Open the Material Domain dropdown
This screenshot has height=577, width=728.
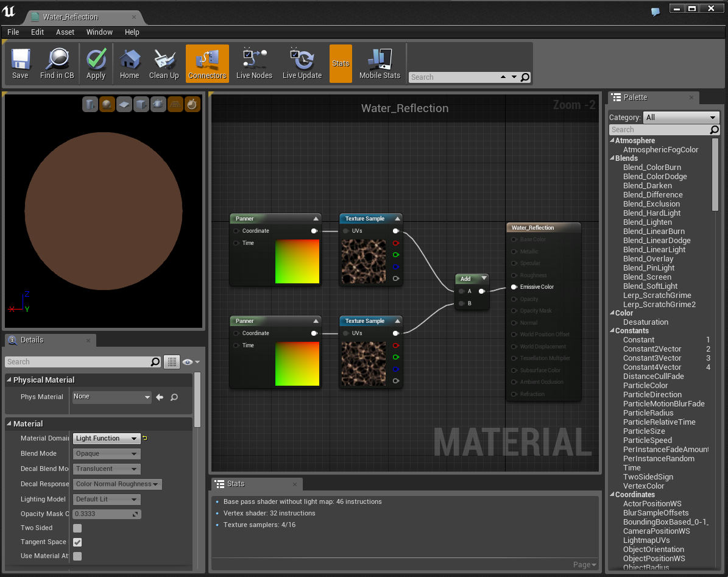pyautogui.click(x=107, y=438)
